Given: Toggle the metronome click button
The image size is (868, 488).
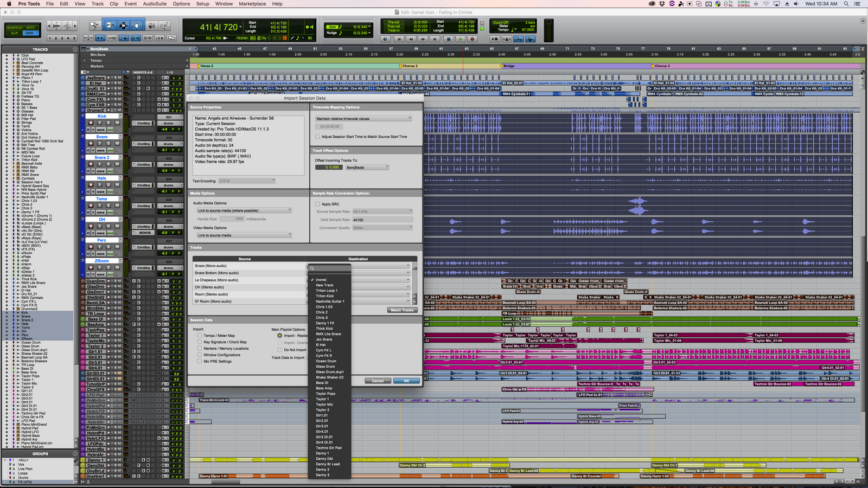Looking at the screenshot, I should (x=507, y=38).
